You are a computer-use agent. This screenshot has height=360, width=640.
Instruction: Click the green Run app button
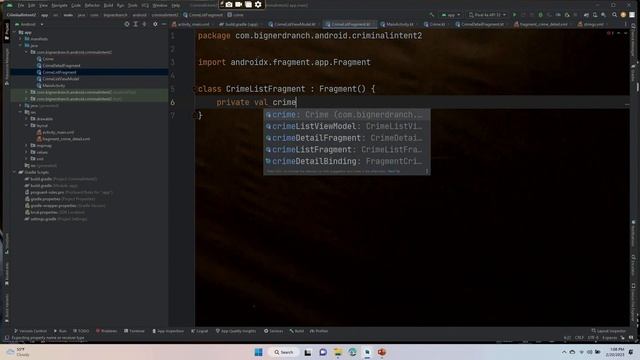[514, 15]
